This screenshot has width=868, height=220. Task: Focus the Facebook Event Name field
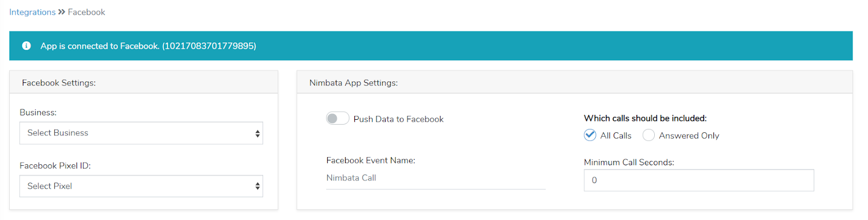(435, 178)
